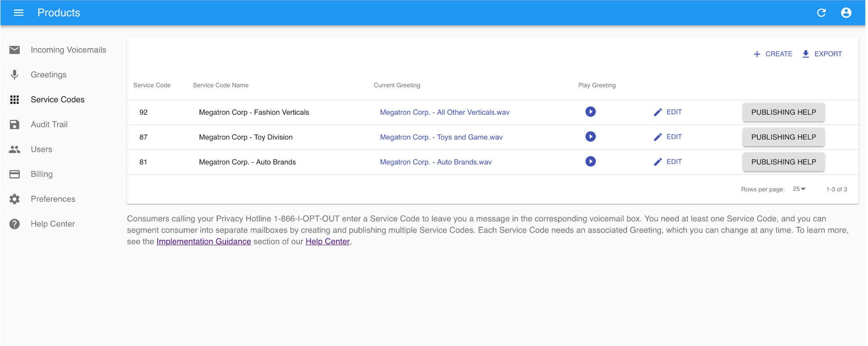The width and height of the screenshot is (868, 346).
Task: Click the Billing credit card icon
Action: pyautogui.click(x=14, y=174)
